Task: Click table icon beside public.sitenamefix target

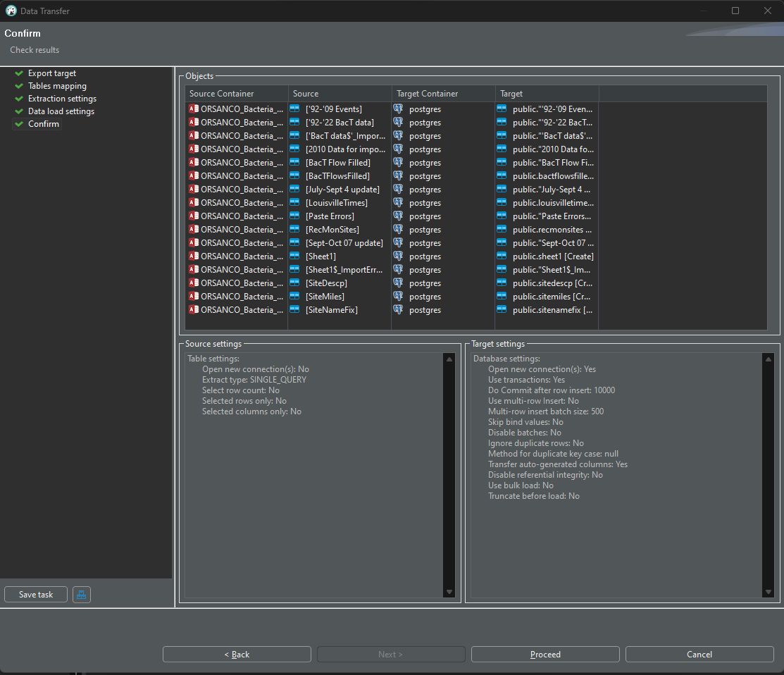Action: [502, 309]
